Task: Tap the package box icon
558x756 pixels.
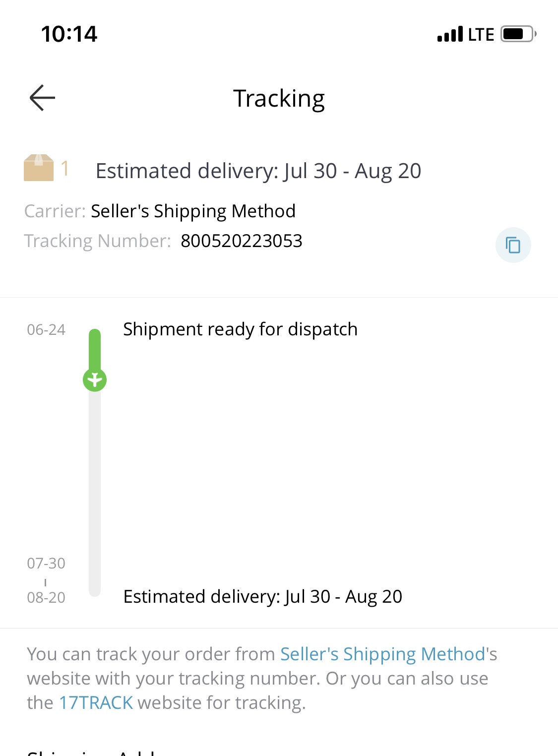Action: [x=39, y=168]
